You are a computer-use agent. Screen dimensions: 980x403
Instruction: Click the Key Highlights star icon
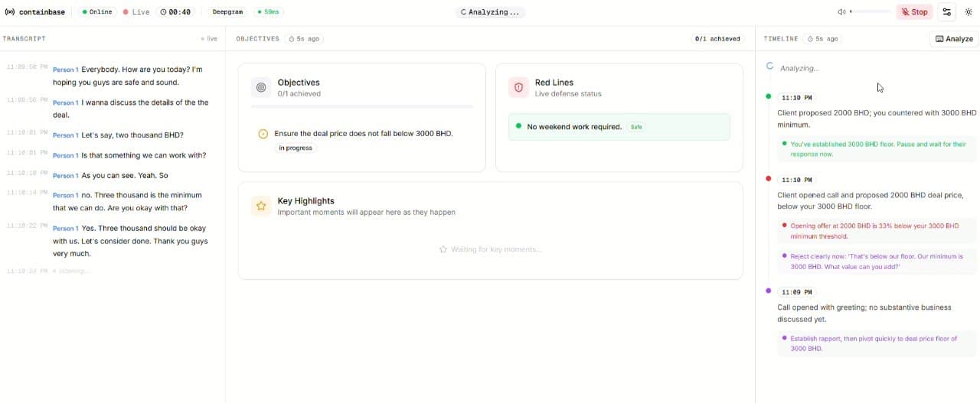261,206
